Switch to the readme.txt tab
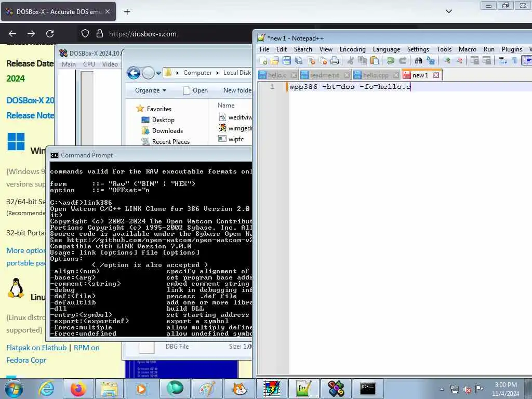The width and height of the screenshot is (532, 399). (325, 75)
